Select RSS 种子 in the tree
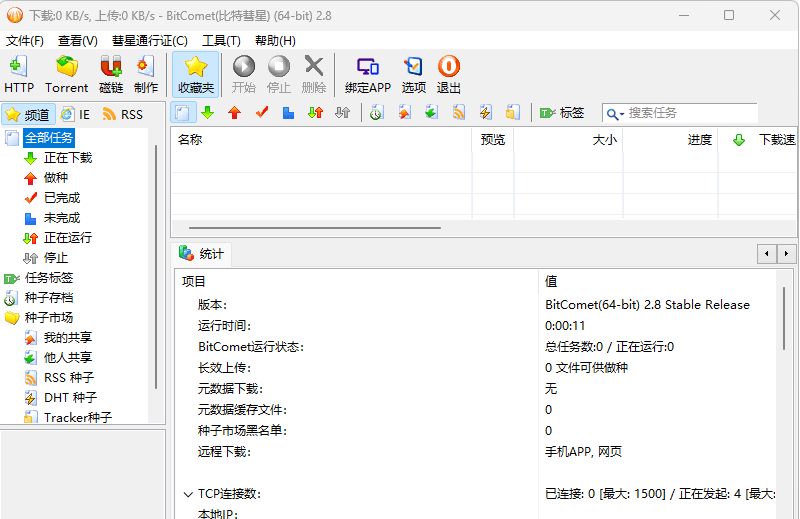Screen dimensions: 800x519 point(69,378)
